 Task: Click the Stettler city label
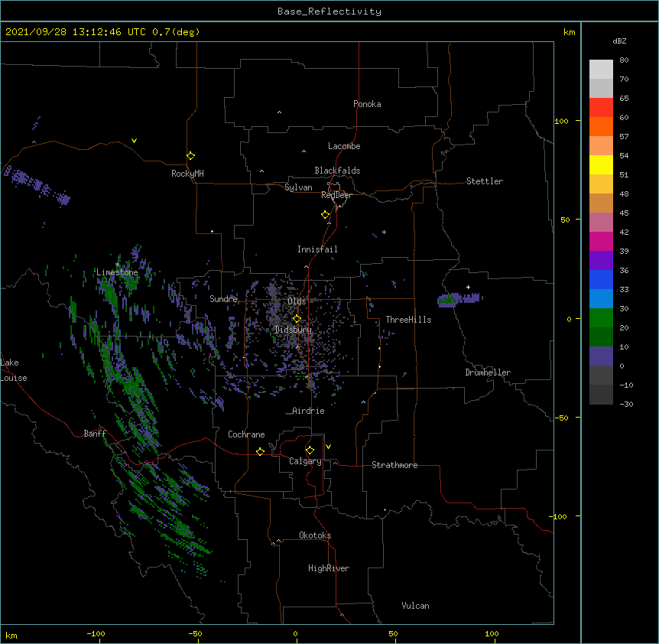coord(485,181)
